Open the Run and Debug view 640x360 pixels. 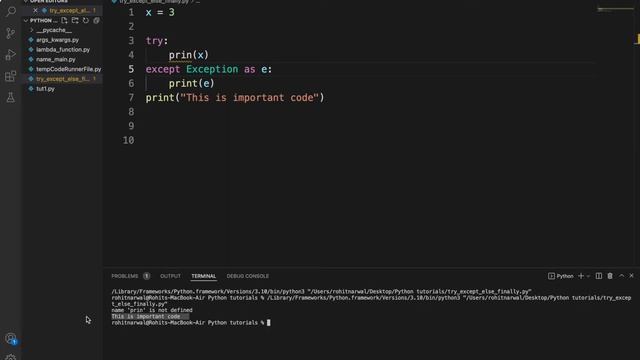(x=11, y=55)
